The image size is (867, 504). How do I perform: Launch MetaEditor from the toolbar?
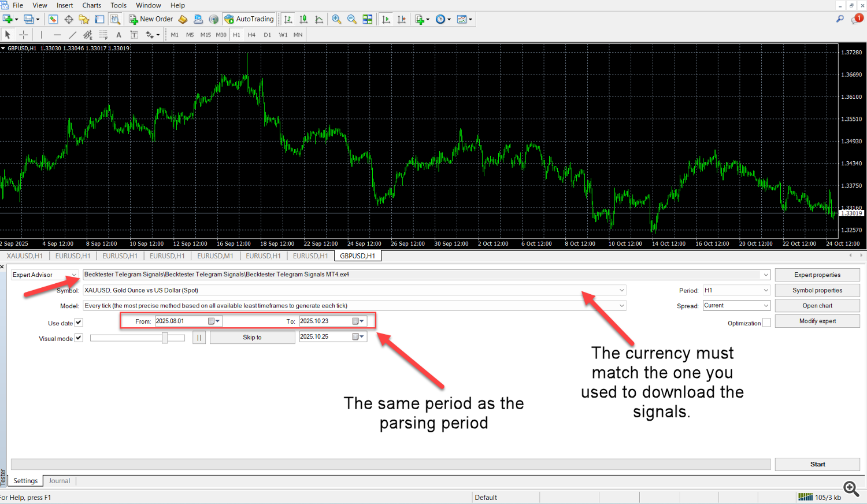[x=183, y=19]
